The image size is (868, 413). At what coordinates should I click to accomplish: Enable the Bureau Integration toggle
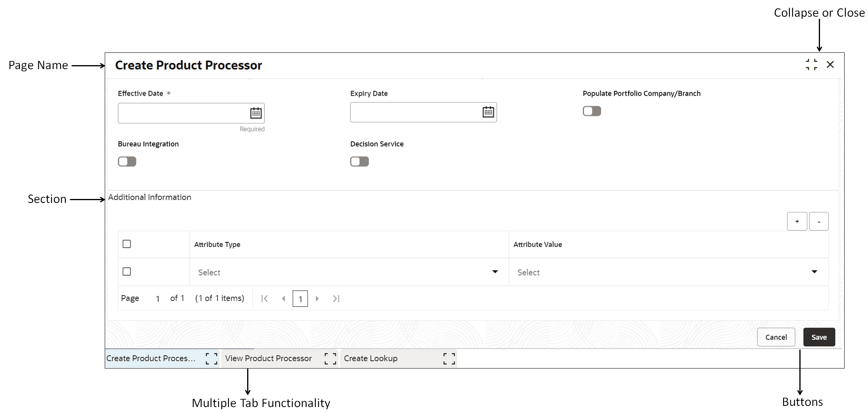click(x=127, y=161)
